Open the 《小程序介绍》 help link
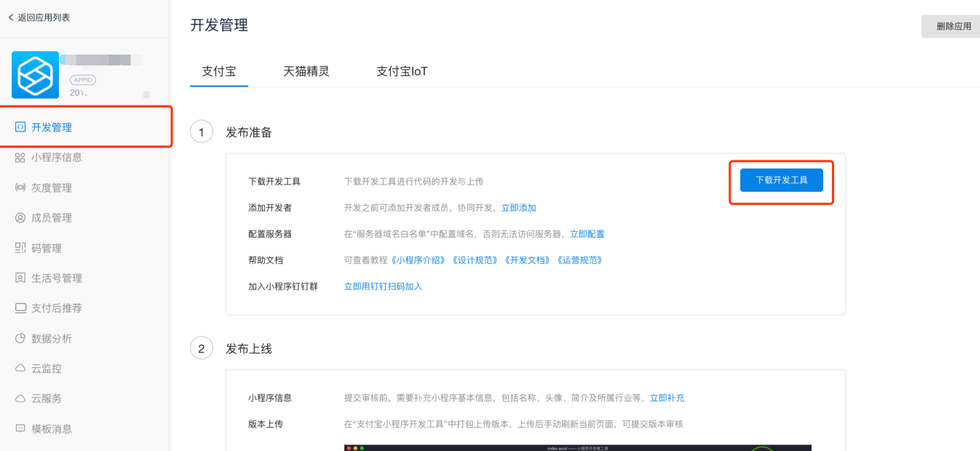Screen dimensions: 980x451 point(418,260)
